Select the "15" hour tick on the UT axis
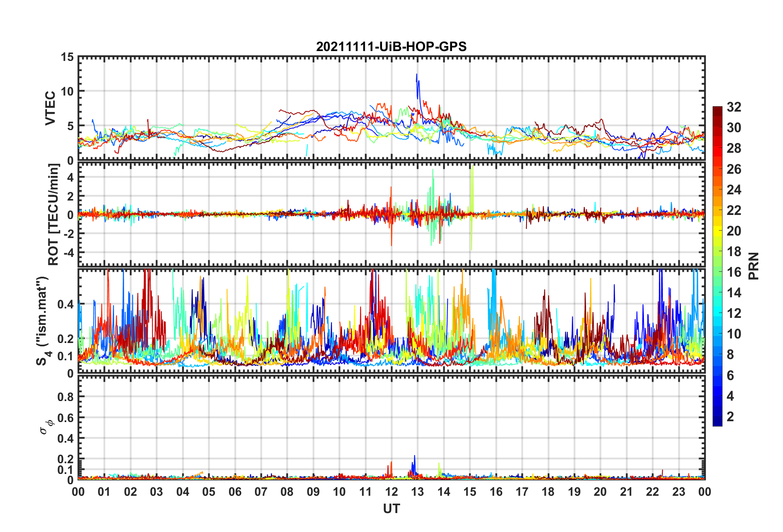 pyautogui.click(x=470, y=492)
